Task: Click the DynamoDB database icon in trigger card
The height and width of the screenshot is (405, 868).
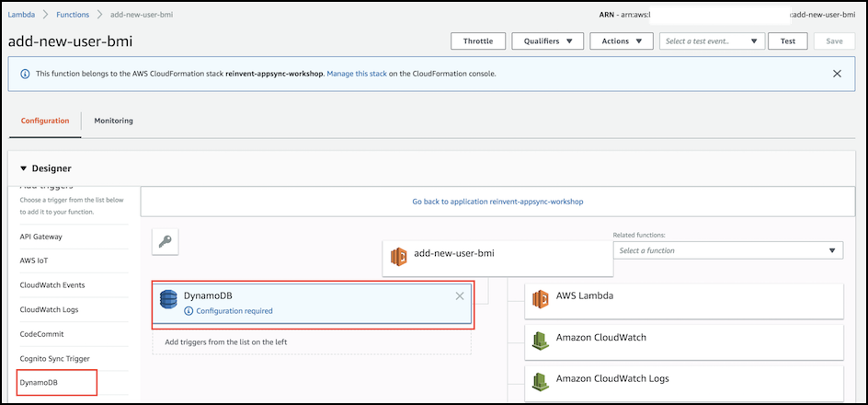Action: pyautogui.click(x=167, y=299)
